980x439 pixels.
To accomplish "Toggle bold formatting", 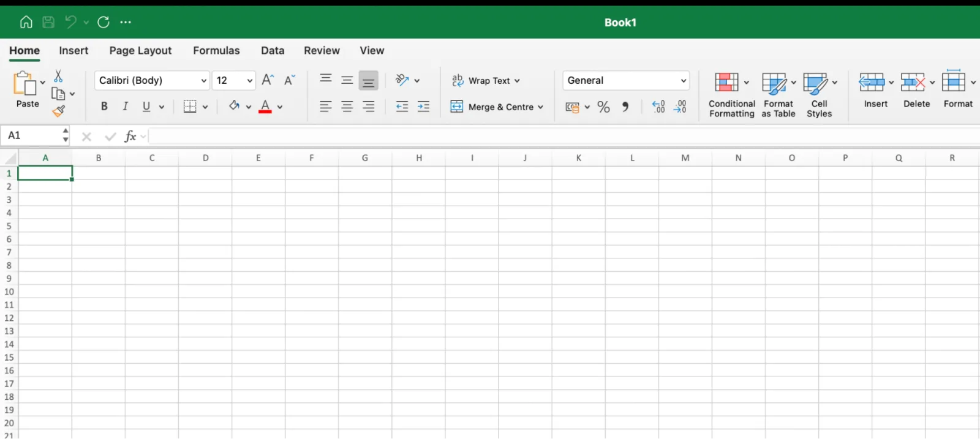I will click(104, 107).
